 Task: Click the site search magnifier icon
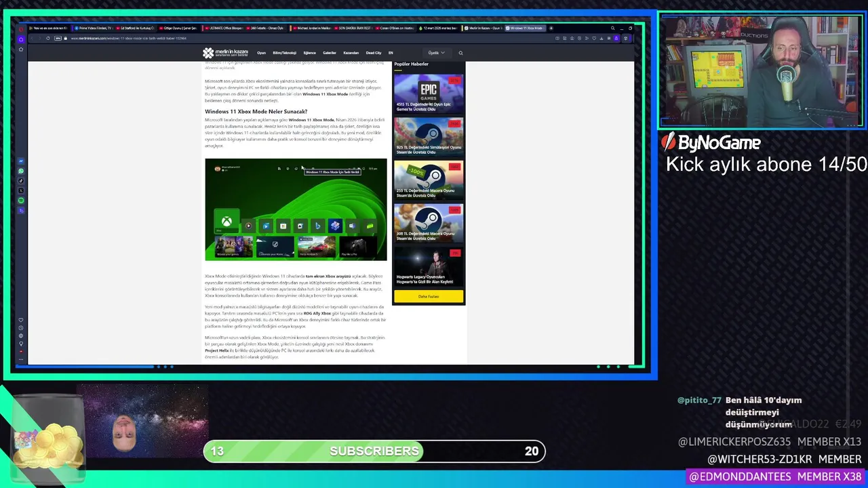(460, 53)
